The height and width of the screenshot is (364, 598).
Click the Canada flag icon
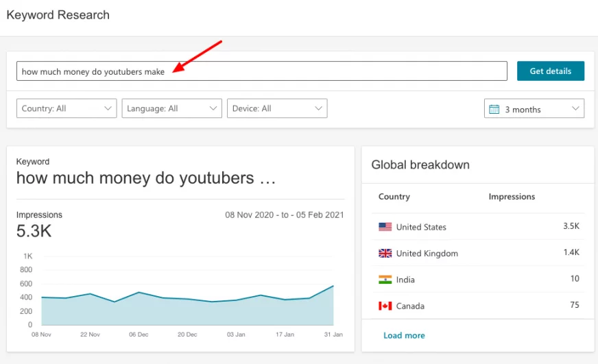pos(385,306)
